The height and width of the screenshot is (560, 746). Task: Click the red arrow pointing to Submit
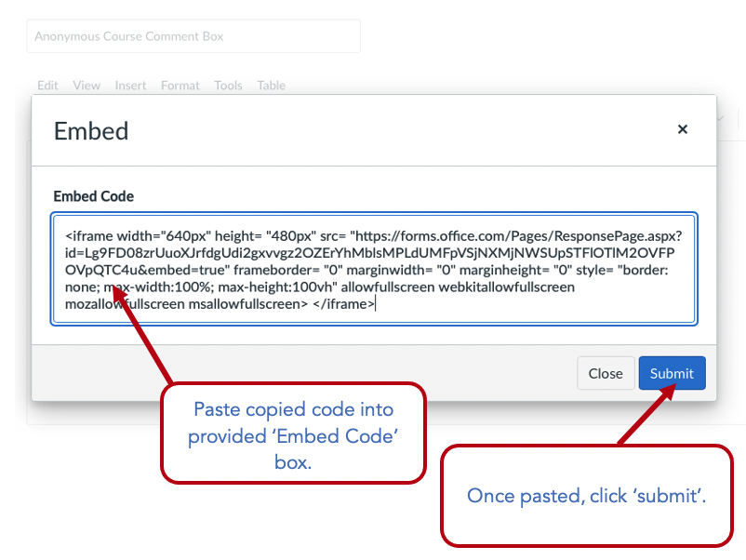[x=646, y=414]
